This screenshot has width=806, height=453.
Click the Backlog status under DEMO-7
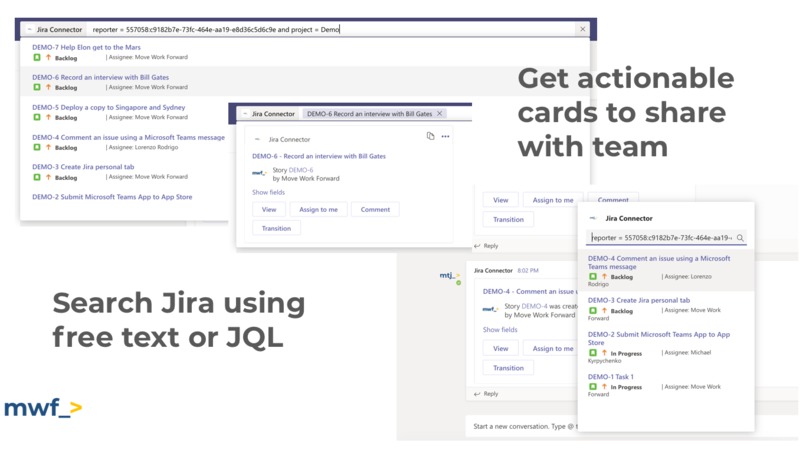pos(66,58)
